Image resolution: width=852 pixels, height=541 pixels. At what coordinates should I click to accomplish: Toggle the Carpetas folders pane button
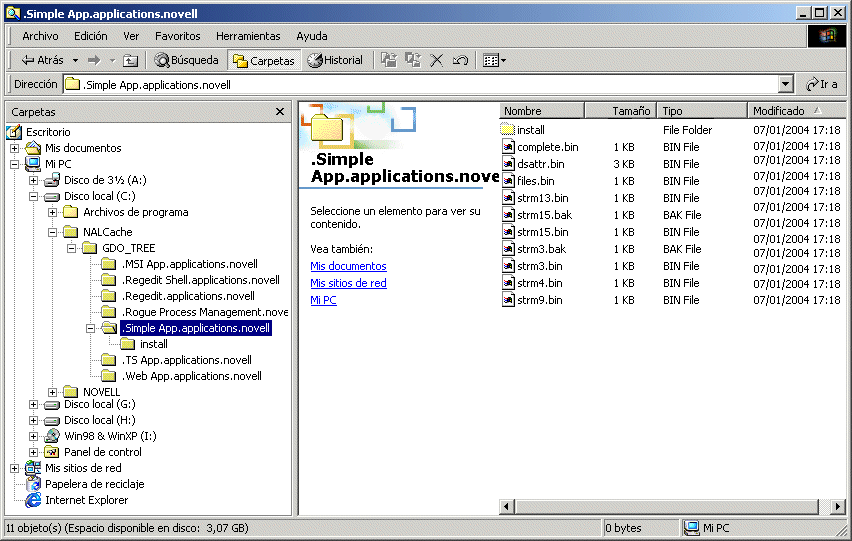point(264,60)
